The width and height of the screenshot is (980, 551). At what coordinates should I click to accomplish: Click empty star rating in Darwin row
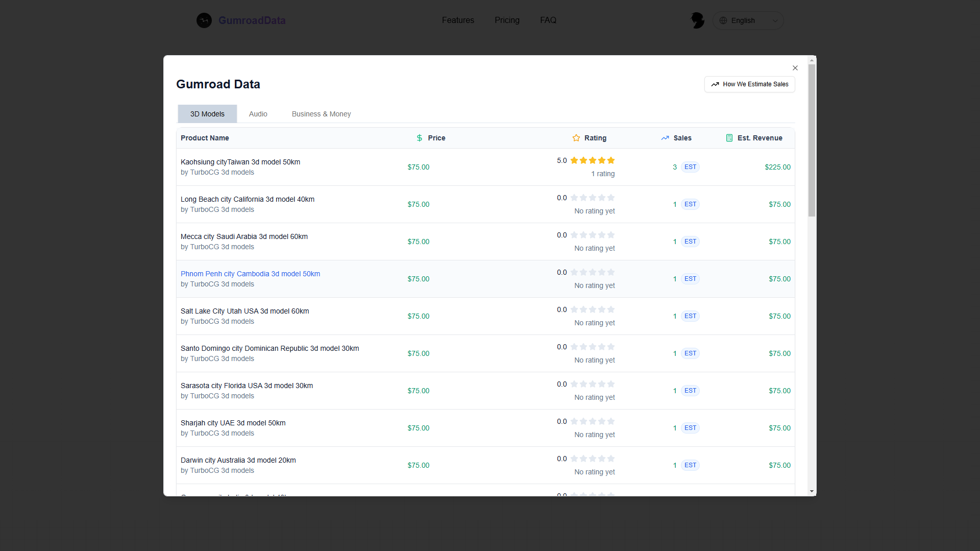593,459
